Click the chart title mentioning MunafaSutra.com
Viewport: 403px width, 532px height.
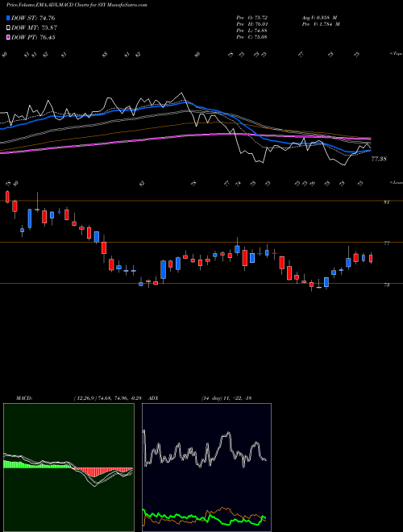[x=77, y=6]
